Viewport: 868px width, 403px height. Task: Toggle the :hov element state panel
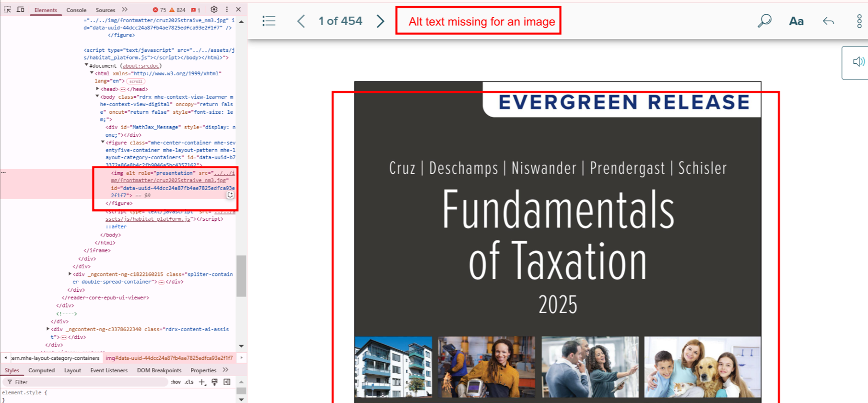176,382
